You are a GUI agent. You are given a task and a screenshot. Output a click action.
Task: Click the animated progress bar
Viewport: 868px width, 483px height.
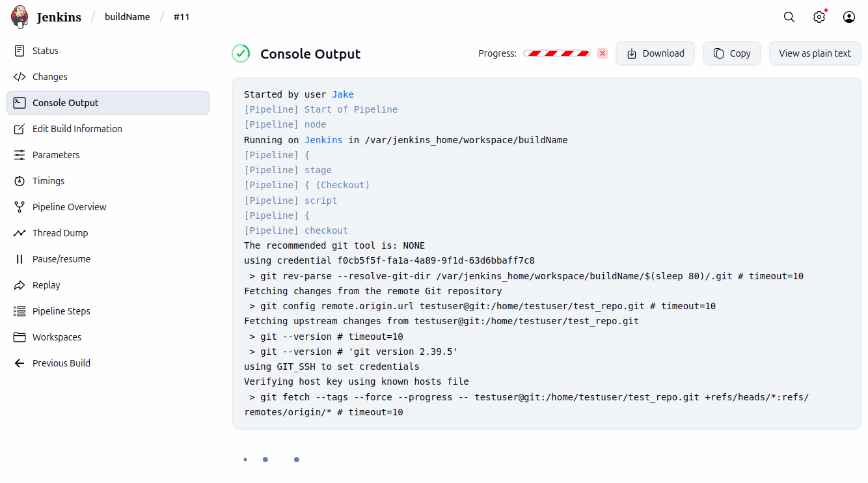coord(557,53)
